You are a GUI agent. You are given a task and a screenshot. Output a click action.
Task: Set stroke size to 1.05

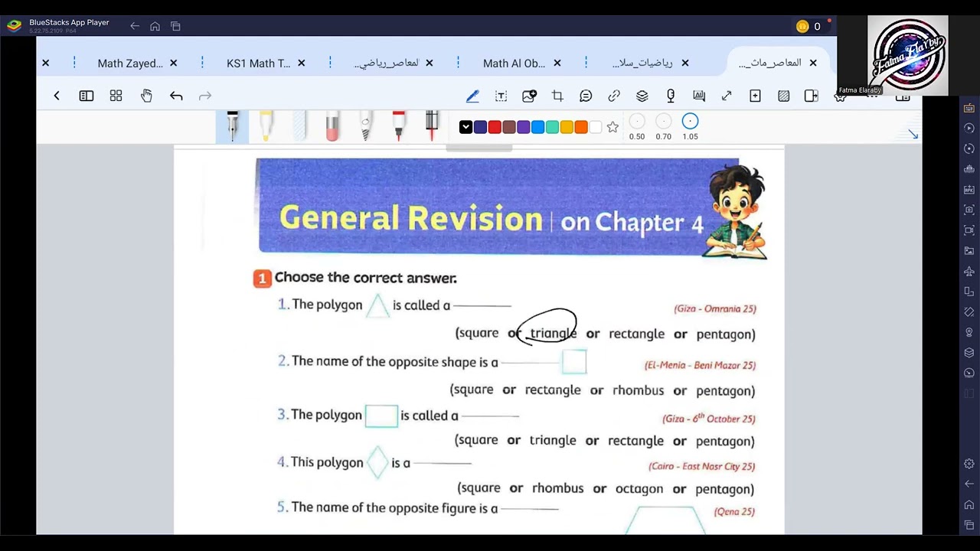point(690,126)
